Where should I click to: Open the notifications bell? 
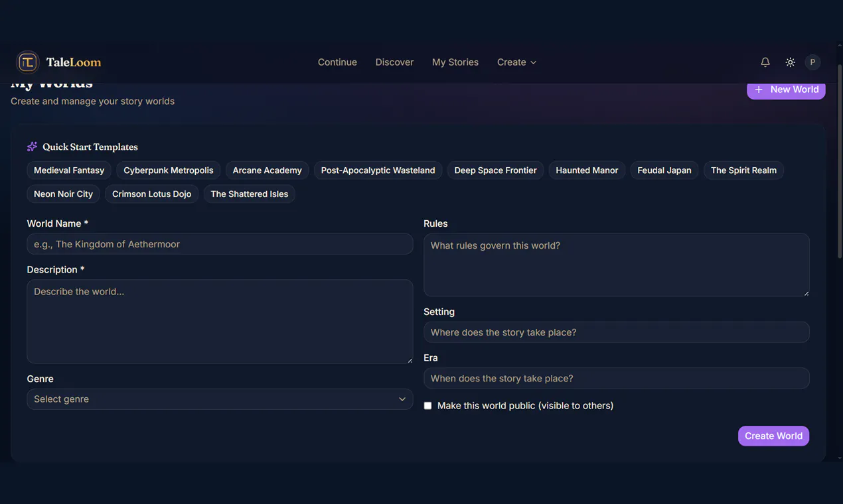[x=765, y=62]
